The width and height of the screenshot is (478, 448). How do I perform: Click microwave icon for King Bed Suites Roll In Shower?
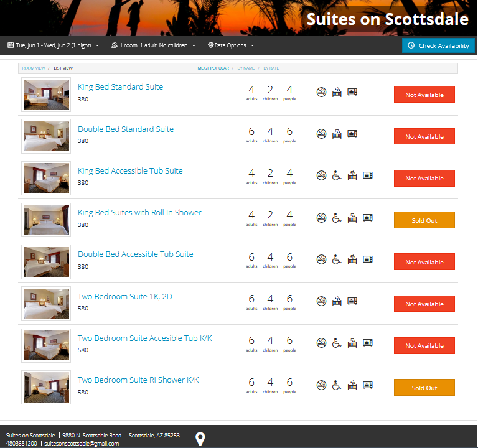pyautogui.click(x=368, y=217)
